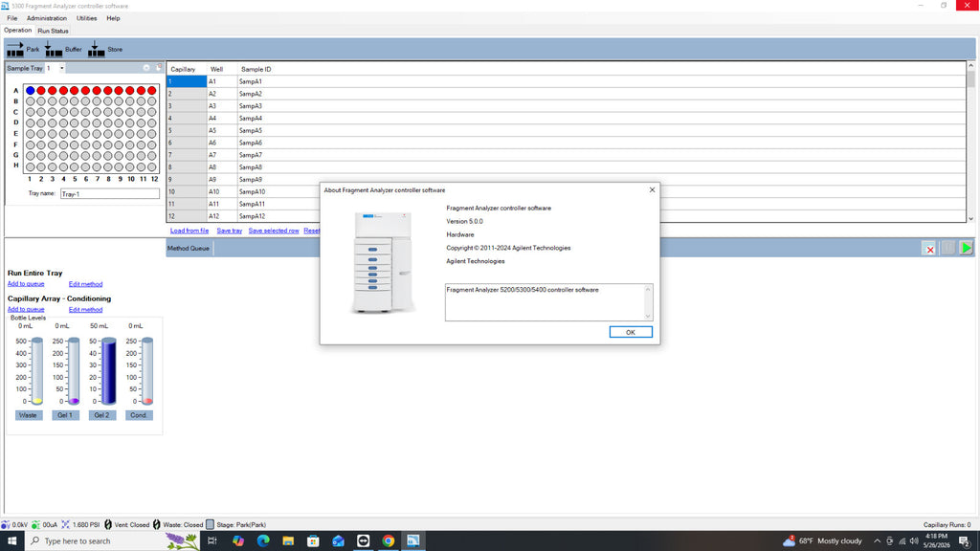The height and width of the screenshot is (551, 980).
Task: Click OK in the About dialog
Action: 631,332
